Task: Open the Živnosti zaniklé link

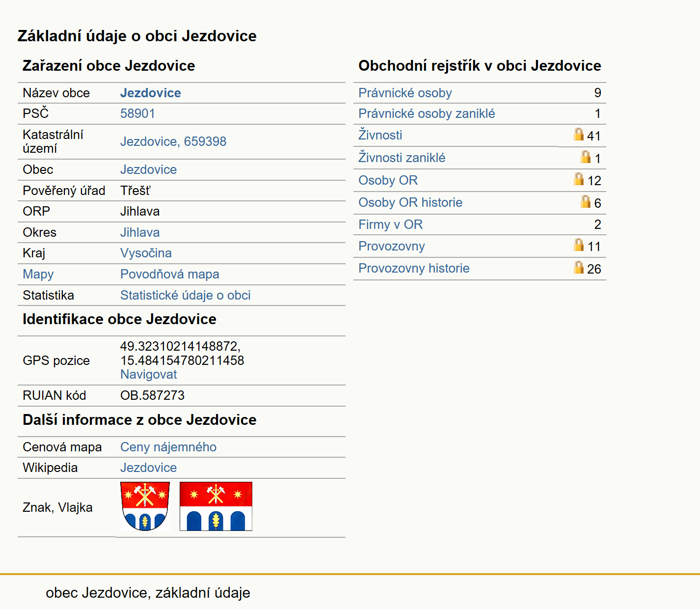Action: click(x=402, y=157)
